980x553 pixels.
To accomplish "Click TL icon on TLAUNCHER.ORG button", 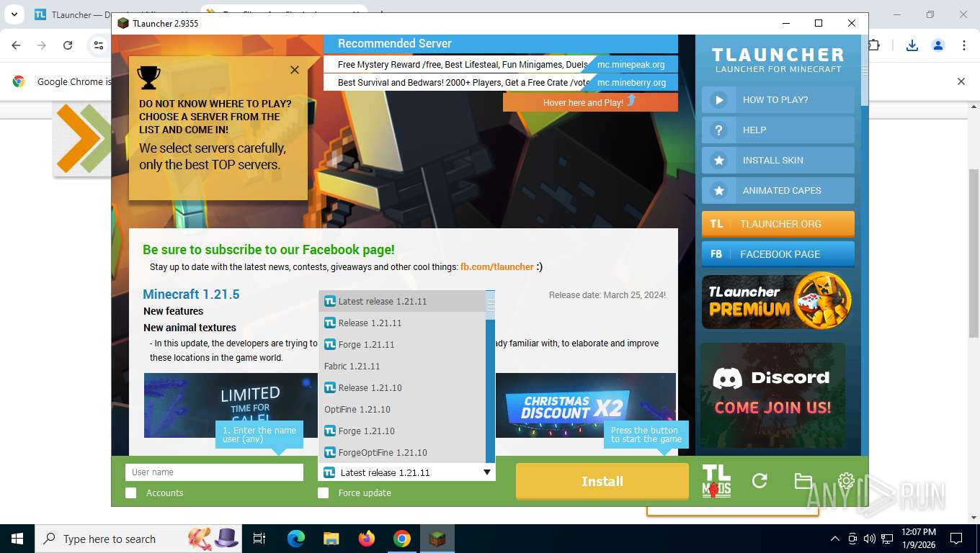I will pos(716,224).
